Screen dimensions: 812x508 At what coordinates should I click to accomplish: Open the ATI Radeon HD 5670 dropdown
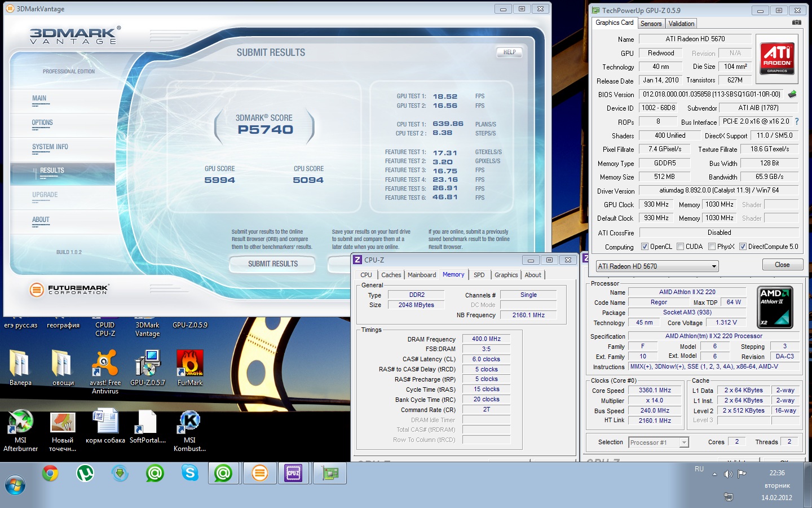[x=657, y=266]
